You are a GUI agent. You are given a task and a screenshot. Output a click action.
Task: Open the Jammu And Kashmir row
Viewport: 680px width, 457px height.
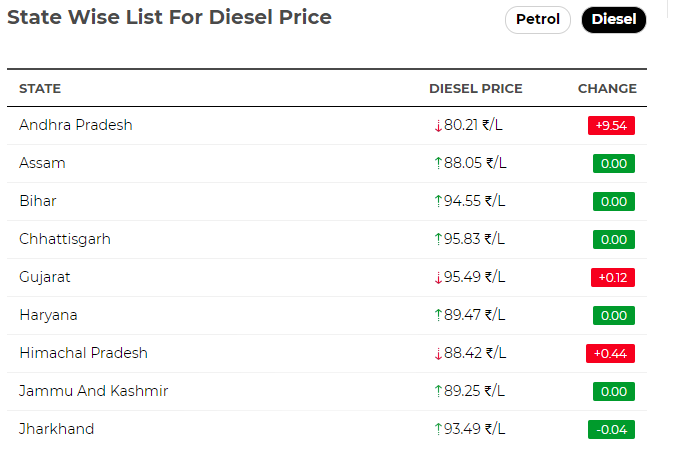click(x=327, y=391)
